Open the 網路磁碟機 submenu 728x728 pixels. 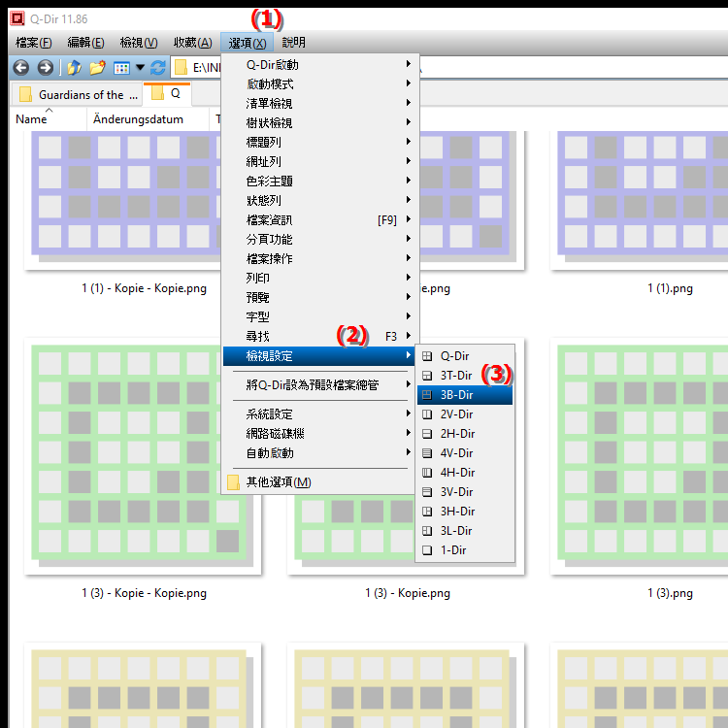[319, 434]
